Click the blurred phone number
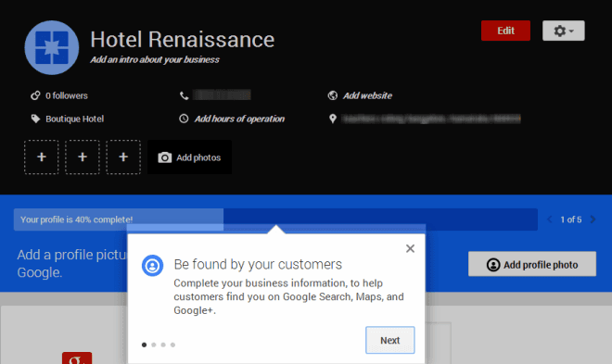This screenshot has width=612, height=364. coord(222,95)
